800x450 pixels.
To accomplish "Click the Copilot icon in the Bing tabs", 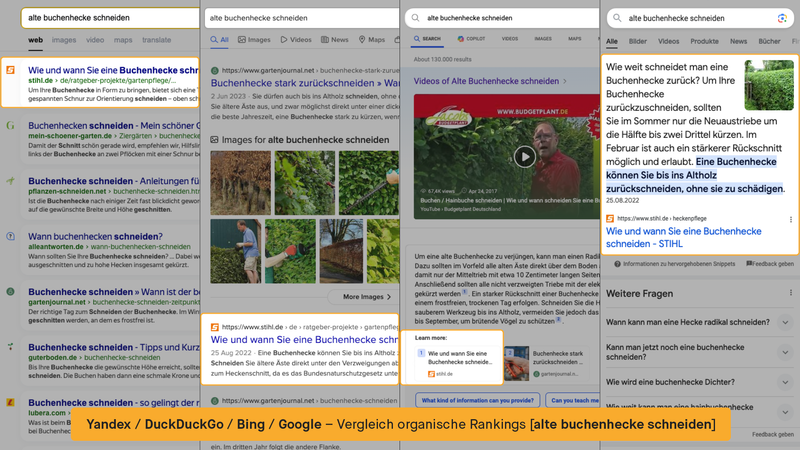I will [461, 39].
